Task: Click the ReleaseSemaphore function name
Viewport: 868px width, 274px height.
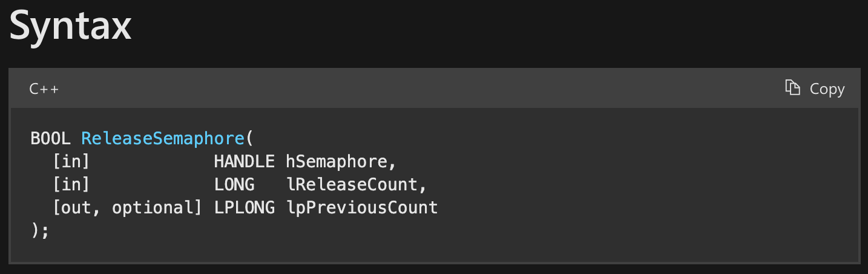Action: point(162,138)
